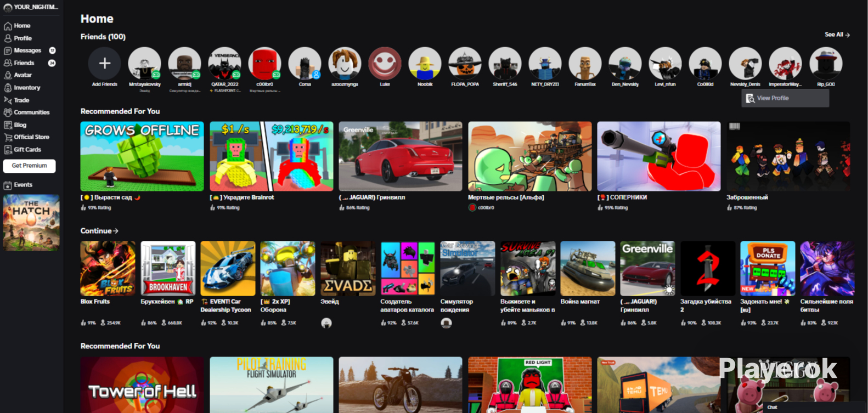This screenshot has width=868, height=413.
Task: Open the Trade icon in sidebar
Action: pyautogui.click(x=8, y=100)
